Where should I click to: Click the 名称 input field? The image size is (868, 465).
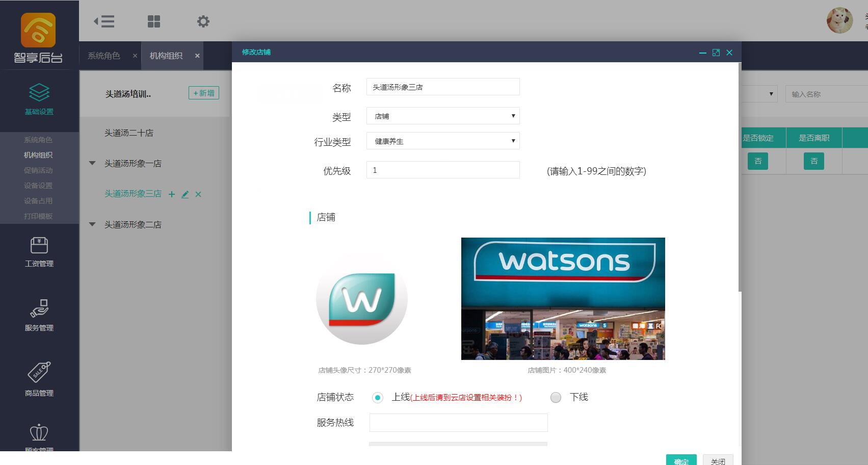tap(443, 87)
